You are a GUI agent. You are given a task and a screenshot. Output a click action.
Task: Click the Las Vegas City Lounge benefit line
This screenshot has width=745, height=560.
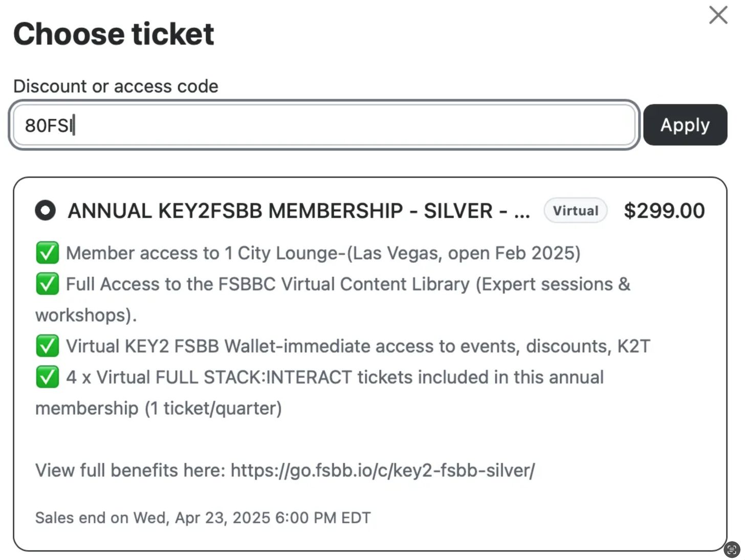click(323, 253)
